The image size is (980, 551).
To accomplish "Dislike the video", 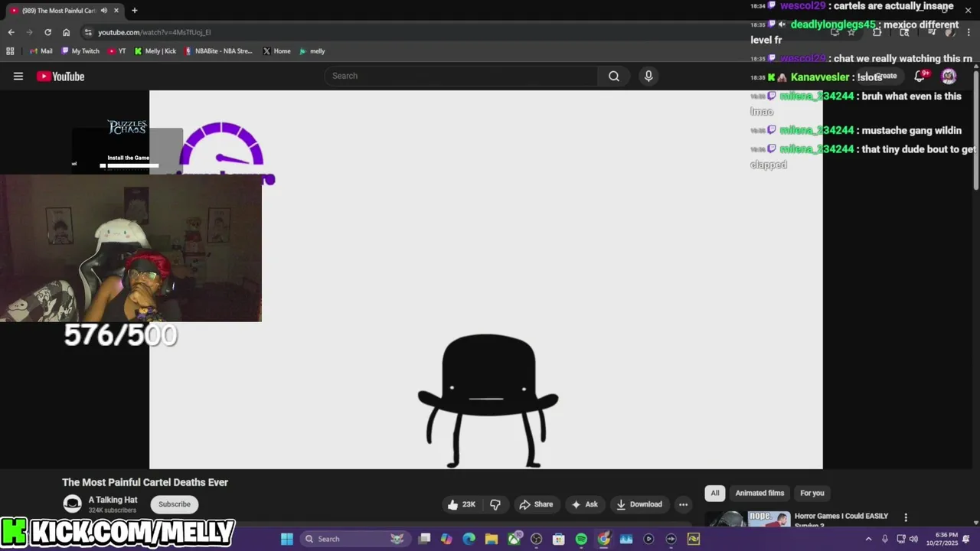I will [495, 504].
